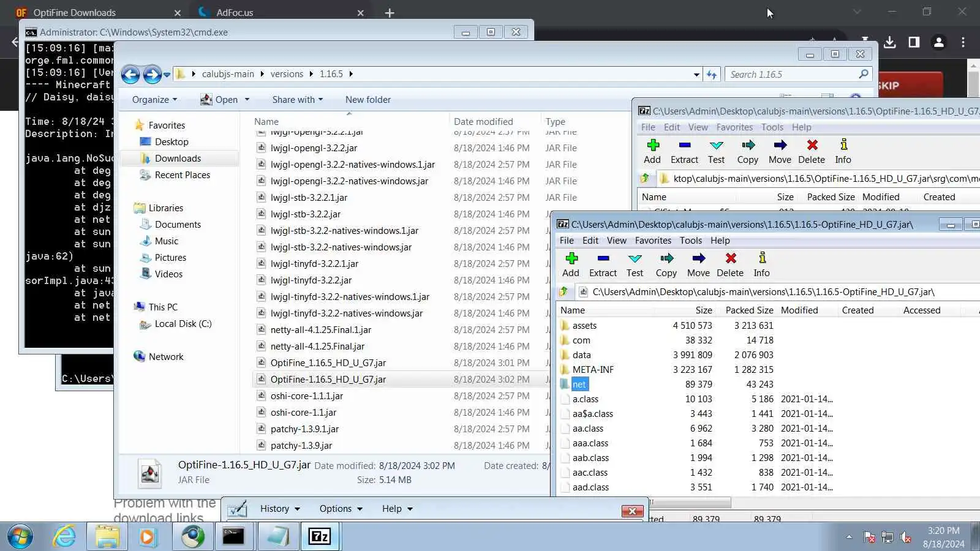Select aaa.class in the 7-Zip list
The image size is (980, 551).
(590, 443)
